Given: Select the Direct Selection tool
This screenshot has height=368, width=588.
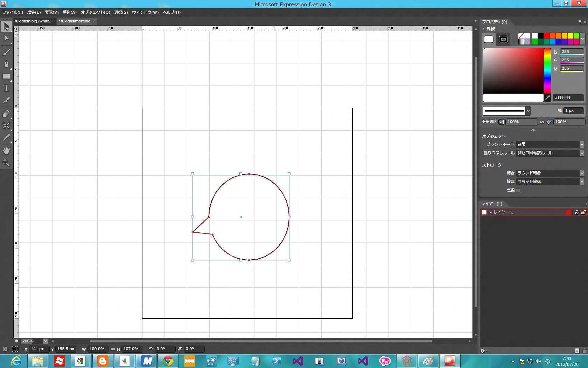Looking at the screenshot, I should tap(6, 38).
